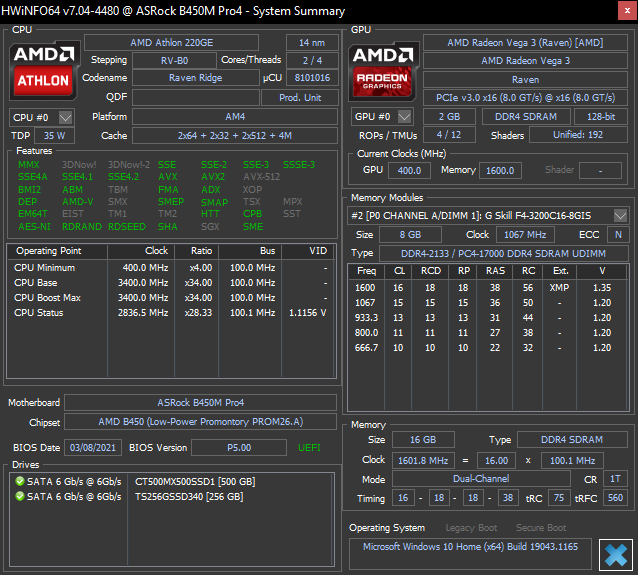
Task: Click the Secure Boot label
Action: pyautogui.click(x=540, y=528)
